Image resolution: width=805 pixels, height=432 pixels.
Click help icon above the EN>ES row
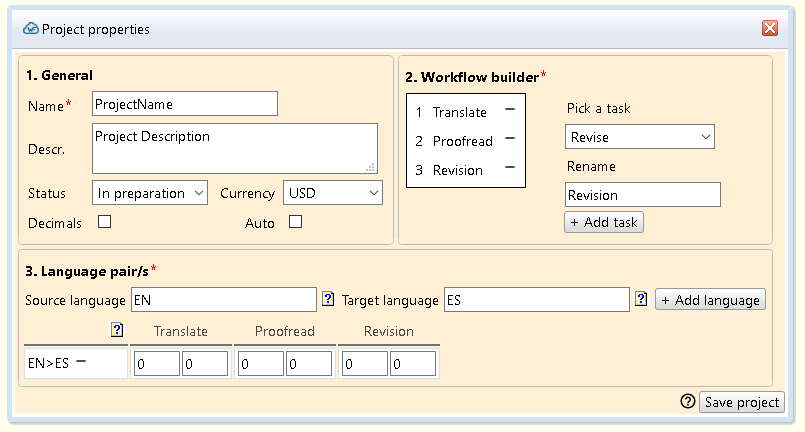pos(117,330)
